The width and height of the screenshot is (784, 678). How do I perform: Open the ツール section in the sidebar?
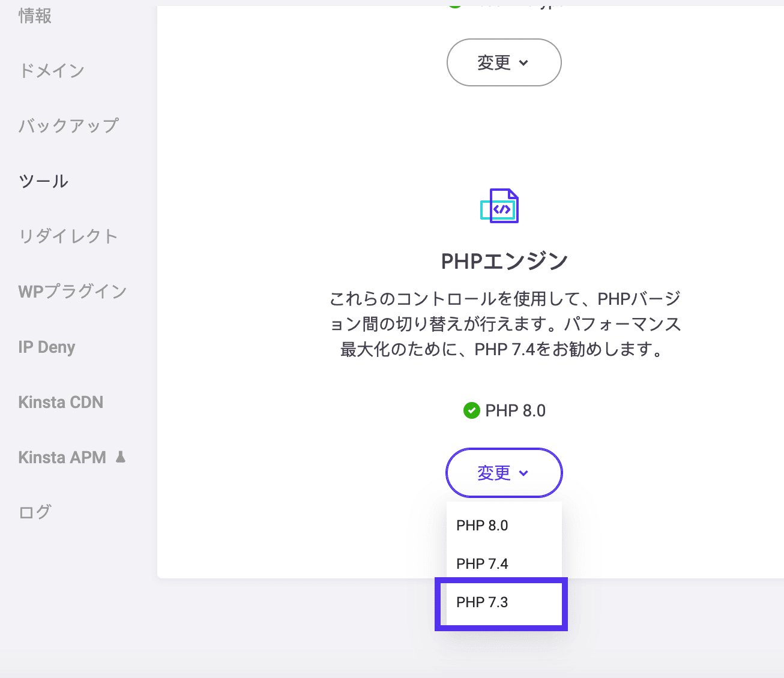43,180
